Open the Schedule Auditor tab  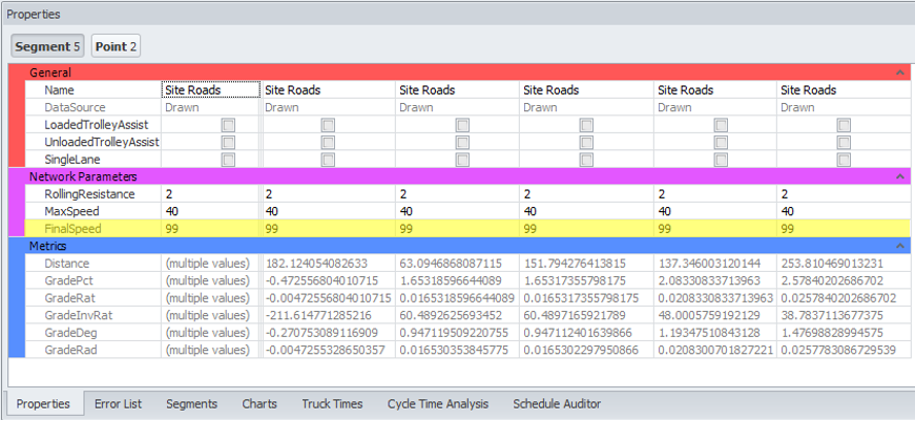557,404
